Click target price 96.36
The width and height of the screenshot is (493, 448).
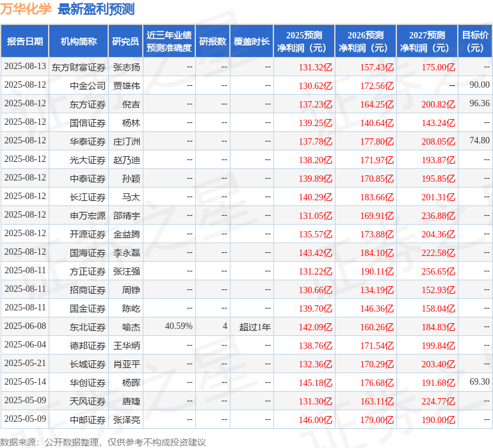coord(480,104)
